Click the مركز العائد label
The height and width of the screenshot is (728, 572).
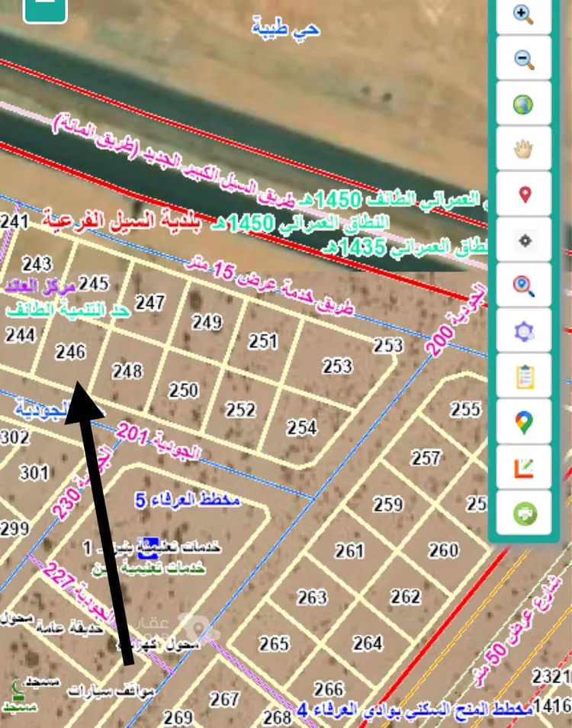click(x=40, y=287)
